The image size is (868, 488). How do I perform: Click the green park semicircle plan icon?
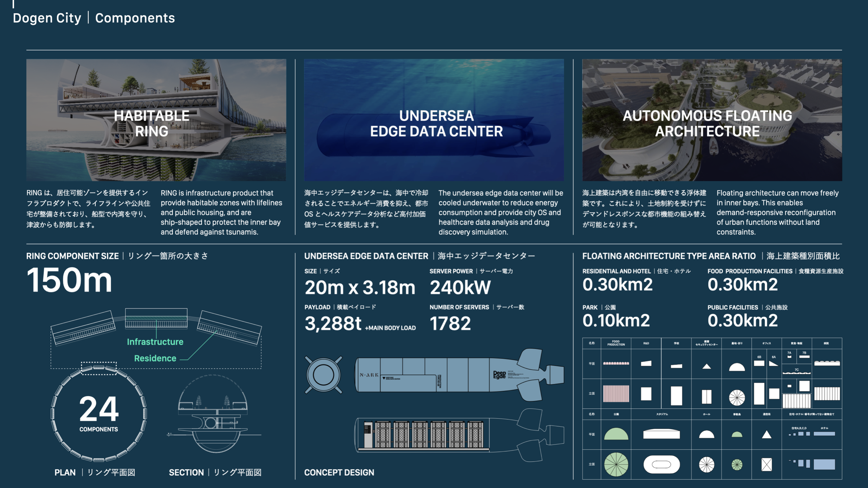point(616,434)
